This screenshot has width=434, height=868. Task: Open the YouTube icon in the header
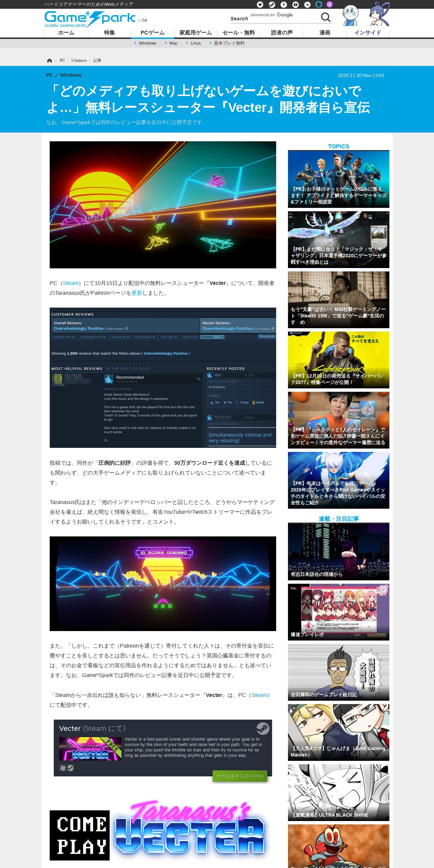coord(295,4)
